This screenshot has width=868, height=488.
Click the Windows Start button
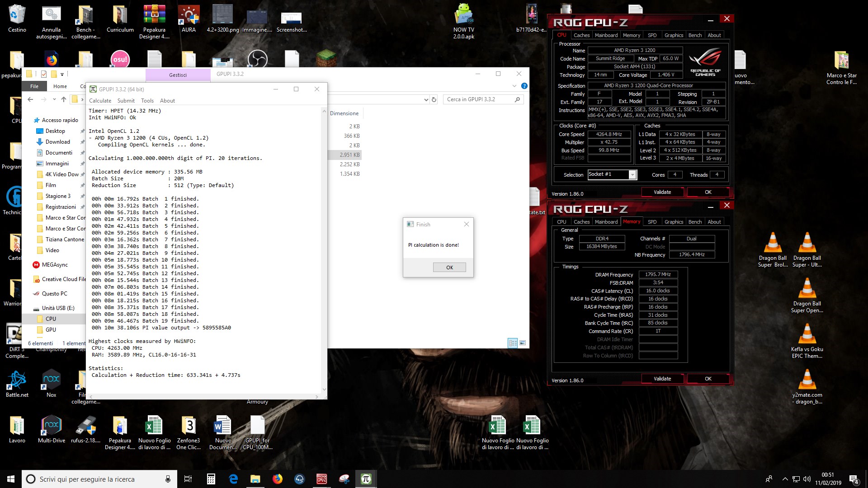11,479
